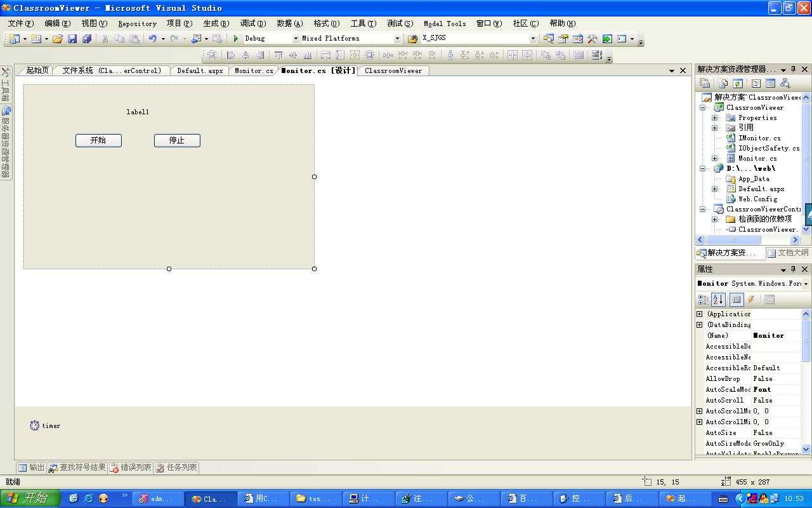Click the Align Lefts layout icon
The width and height of the screenshot is (812, 508).
[231, 55]
